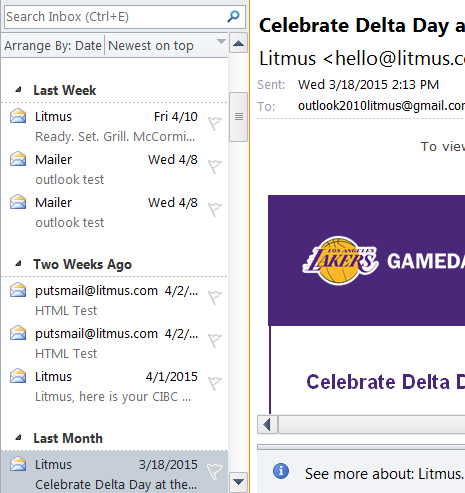Image resolution: width=465 pixels, height=493 pixels.
Task: Select the second Mailer outlook test message
Action: click(x=115, y=212)
